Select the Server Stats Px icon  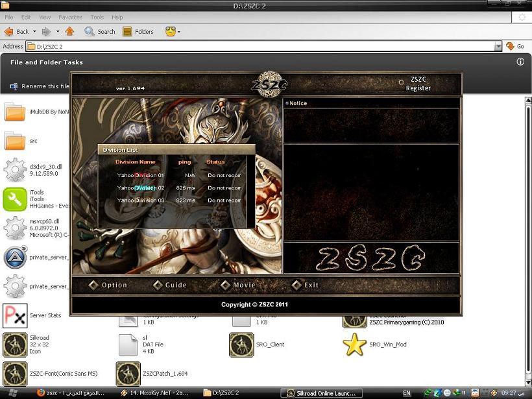coord(15,315)
